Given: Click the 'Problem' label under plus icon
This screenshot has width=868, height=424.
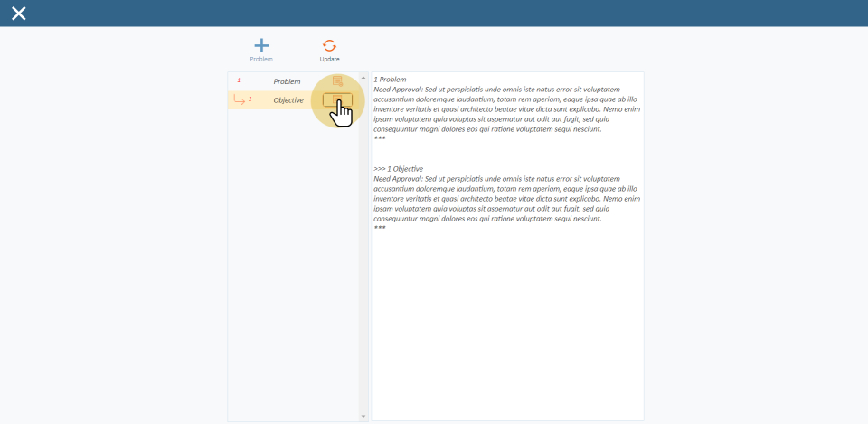Looking at the screenshot, I should click(x=261, y=60).
